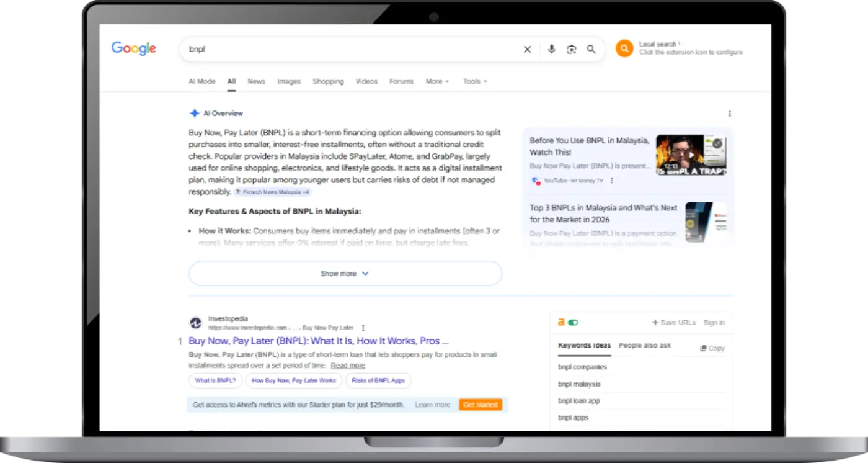868x463 pixels.
Task: Click the investopedia.com URL breadcrumb
Action: 281,328
